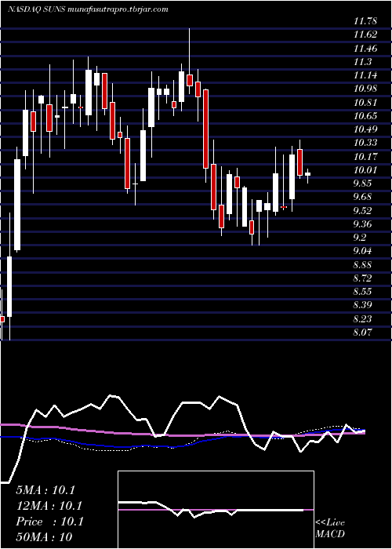Click the 9.68 price axis label

point(363,198)
